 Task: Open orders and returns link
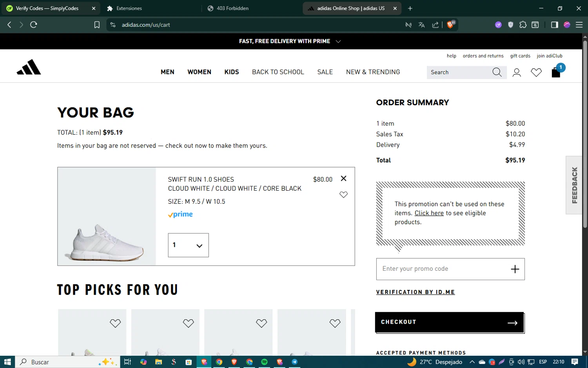[x=483, y=56]
